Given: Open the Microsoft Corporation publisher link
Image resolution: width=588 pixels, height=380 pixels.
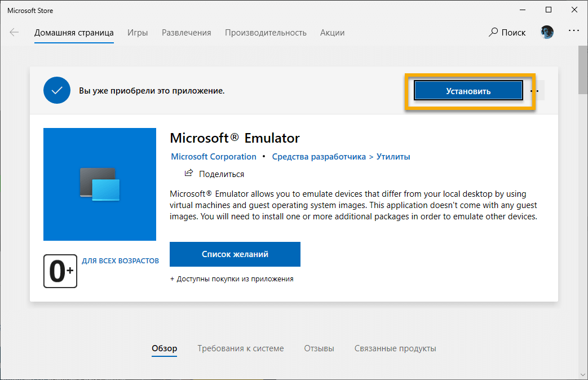Looking at the screenshot, I should [213, 156].
